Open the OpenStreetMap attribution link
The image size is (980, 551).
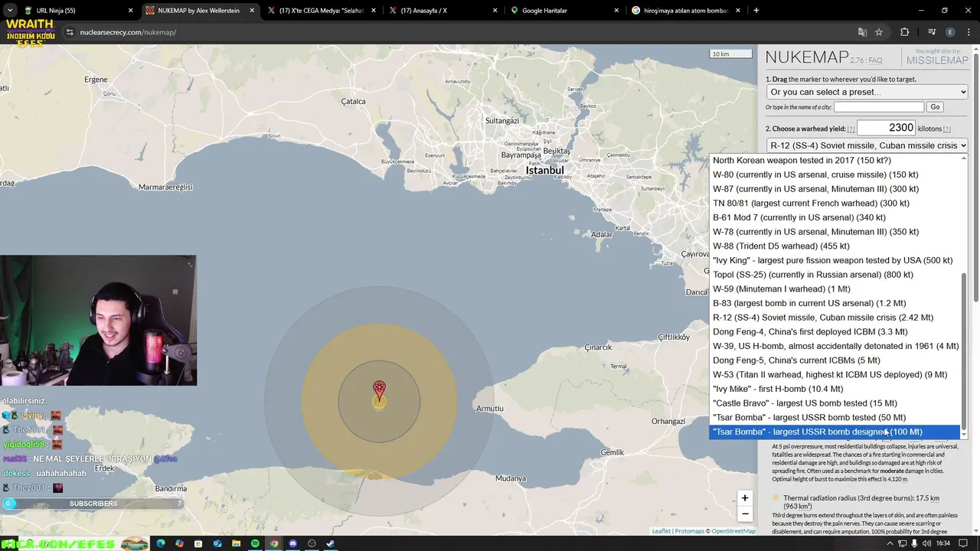click(x=733, y=531)
